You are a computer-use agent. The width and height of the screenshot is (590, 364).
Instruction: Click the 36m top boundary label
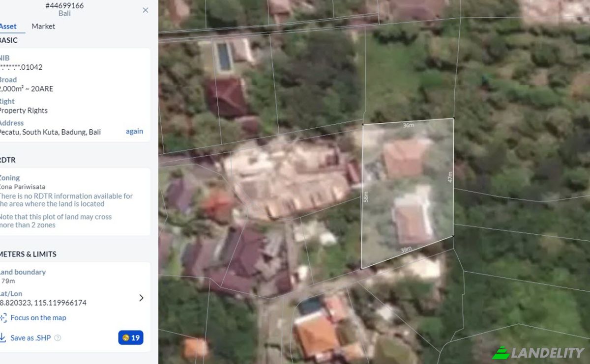(x=408, y=125)
